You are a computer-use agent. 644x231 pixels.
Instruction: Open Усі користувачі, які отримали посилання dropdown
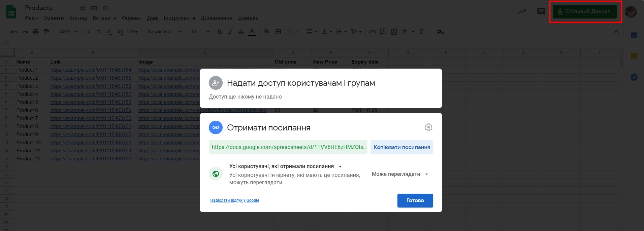[x=286, y=166]
